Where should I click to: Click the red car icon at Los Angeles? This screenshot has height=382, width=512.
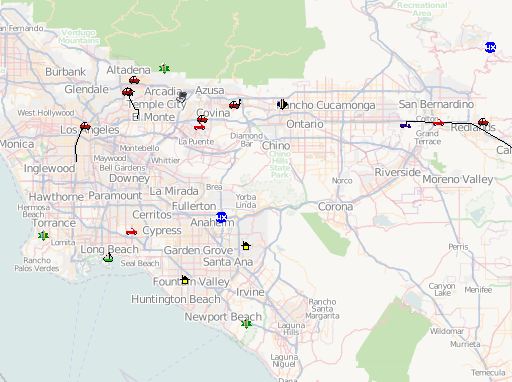(x=85, y=126)
